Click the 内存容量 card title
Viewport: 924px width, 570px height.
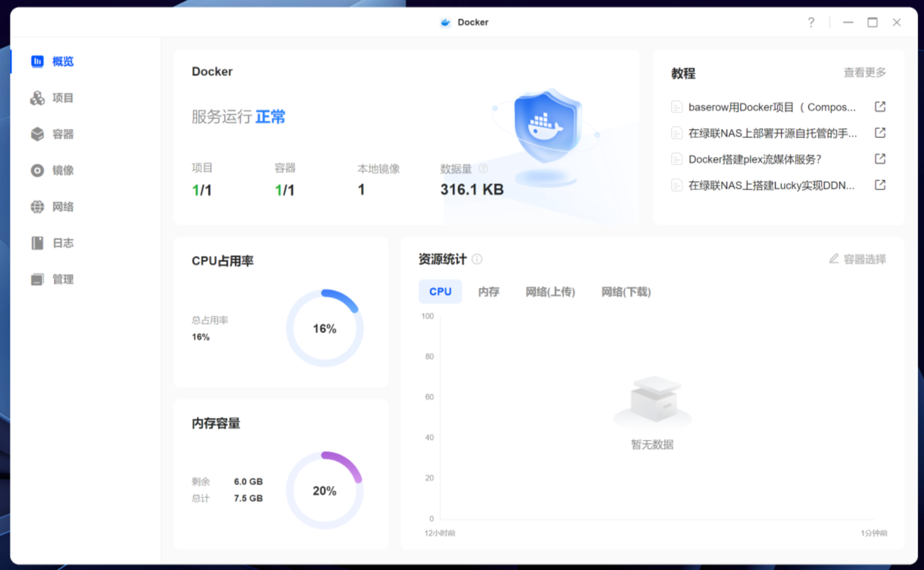tap(216, 423)
